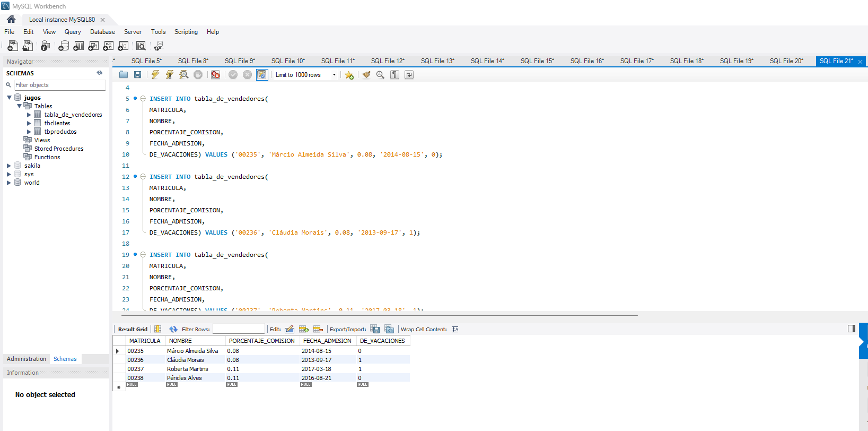Switch to the SQL File 20 tab
Image resolution: width=868 pixels, height=431 pixels.
coord(786,61)
